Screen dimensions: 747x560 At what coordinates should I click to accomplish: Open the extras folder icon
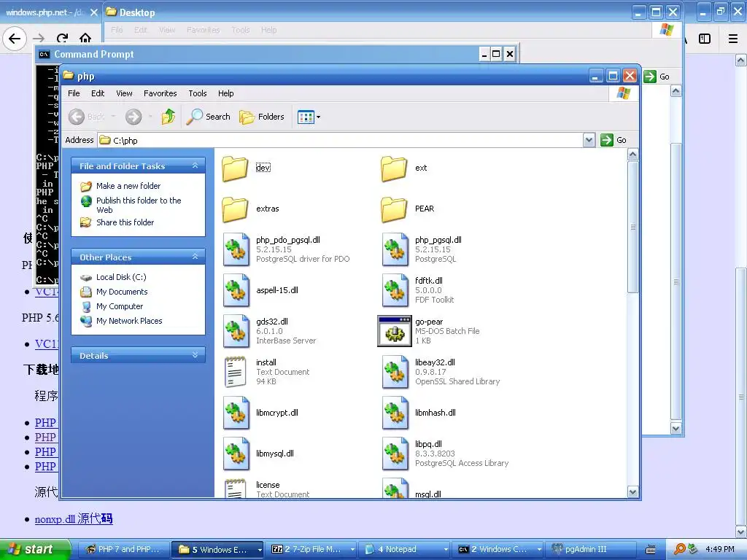point(235,209)
